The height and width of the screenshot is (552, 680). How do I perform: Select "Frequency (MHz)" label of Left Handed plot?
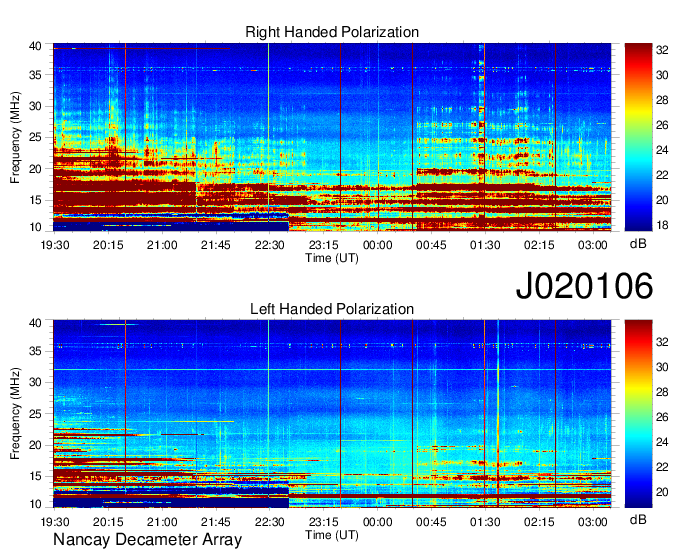coord(15,414)
